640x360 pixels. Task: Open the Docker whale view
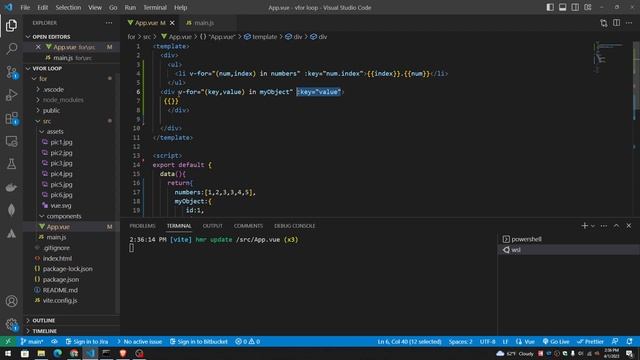click(11, 187)
